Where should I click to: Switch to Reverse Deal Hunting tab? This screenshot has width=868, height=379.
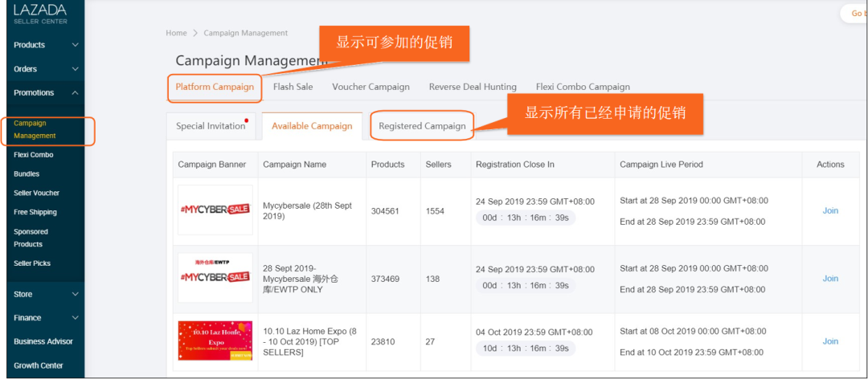473,87
